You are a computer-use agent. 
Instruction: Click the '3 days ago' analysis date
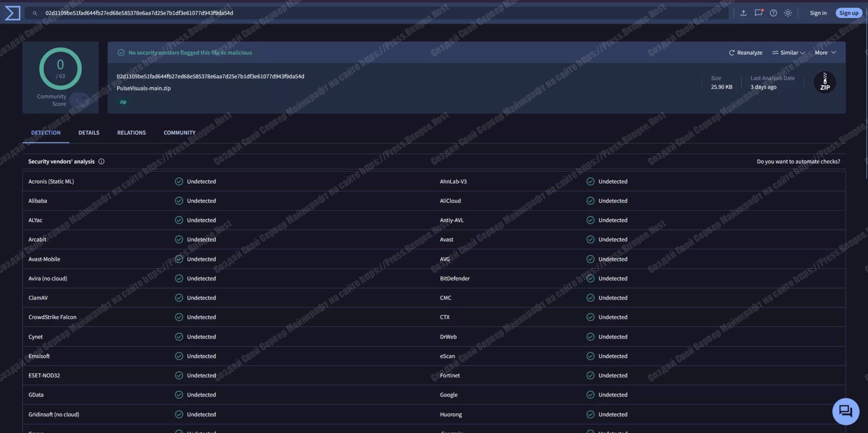(x=764, y=87)
